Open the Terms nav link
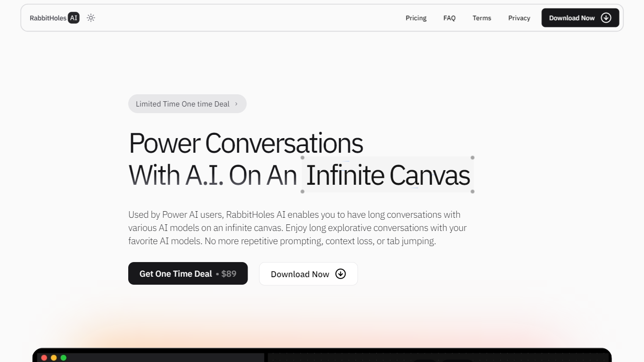The image size is (644, 362). [x=482, y=18]
